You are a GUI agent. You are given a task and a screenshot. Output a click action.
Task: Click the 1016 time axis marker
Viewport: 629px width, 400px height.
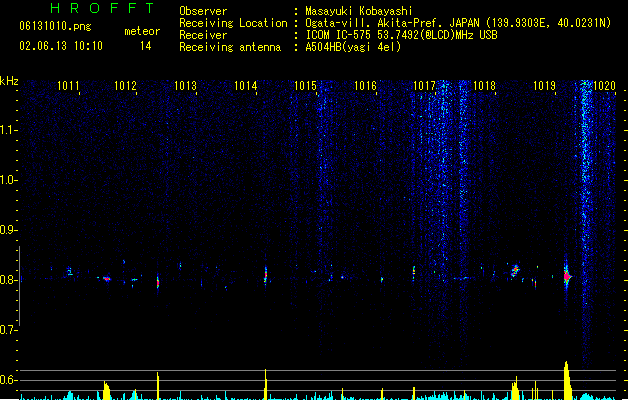click(x=365, y=86)
